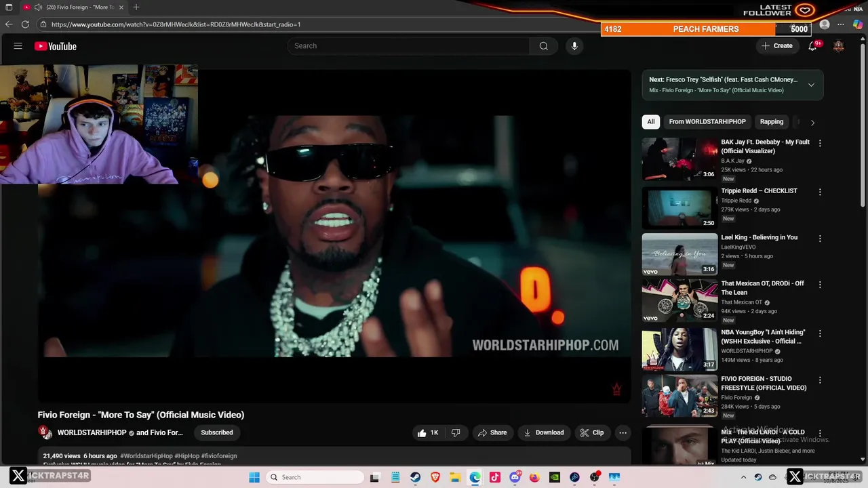Play NBA YoungBoy I Ain't Hiding thumbnail
The image size is (868, 488).
click(x=679, y=349)
